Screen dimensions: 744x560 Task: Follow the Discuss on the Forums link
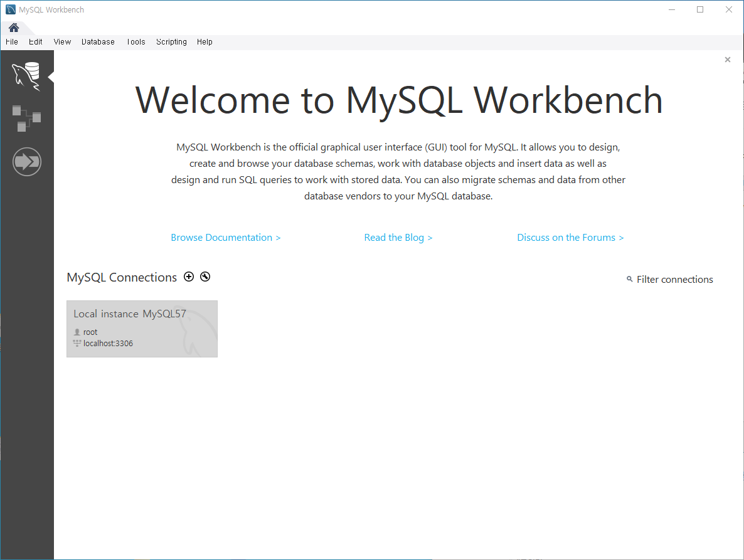[x=570, y=238]
